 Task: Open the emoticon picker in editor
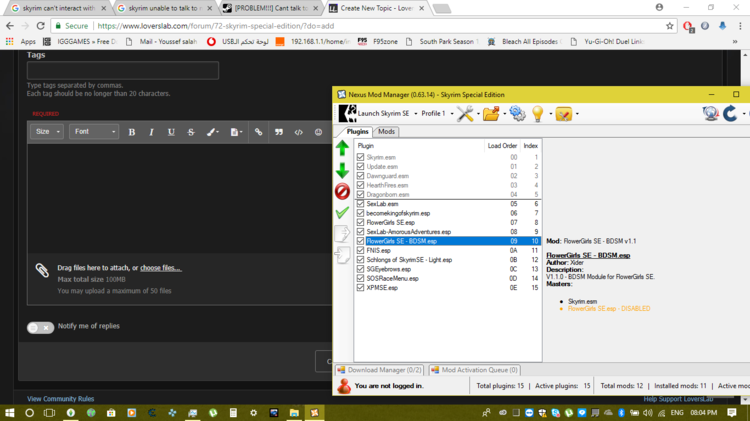(318, 132)
